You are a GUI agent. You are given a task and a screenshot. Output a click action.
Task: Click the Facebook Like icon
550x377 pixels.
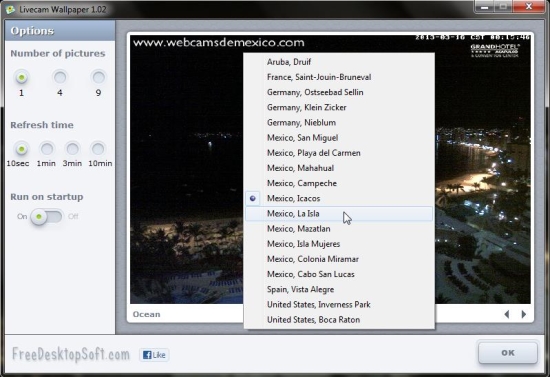154,355
